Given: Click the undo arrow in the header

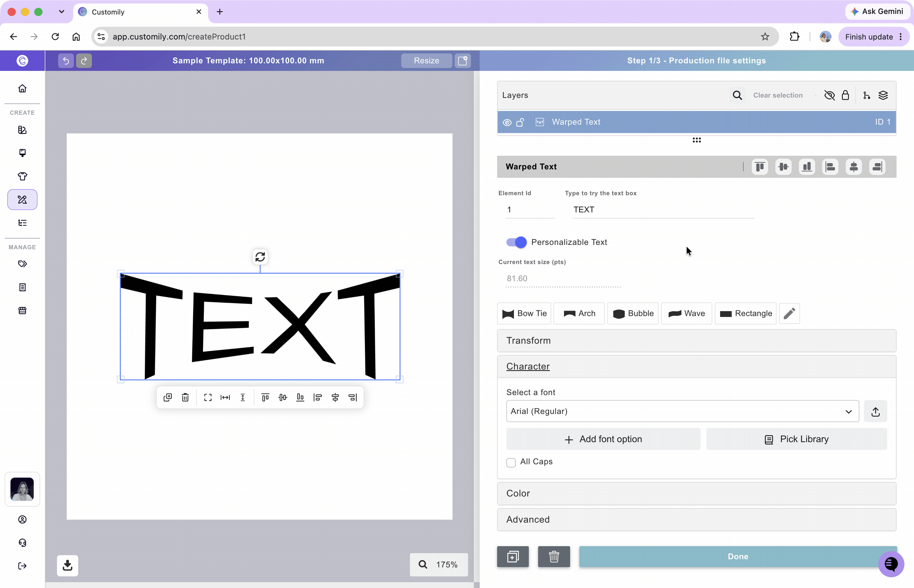Looking at the screenshot, I should click(66, 61).
